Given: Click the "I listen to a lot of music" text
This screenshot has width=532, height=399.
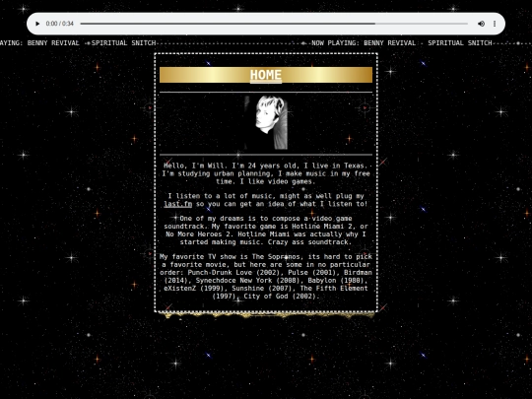Looking at the screenshot, I should tap(266, 200).
